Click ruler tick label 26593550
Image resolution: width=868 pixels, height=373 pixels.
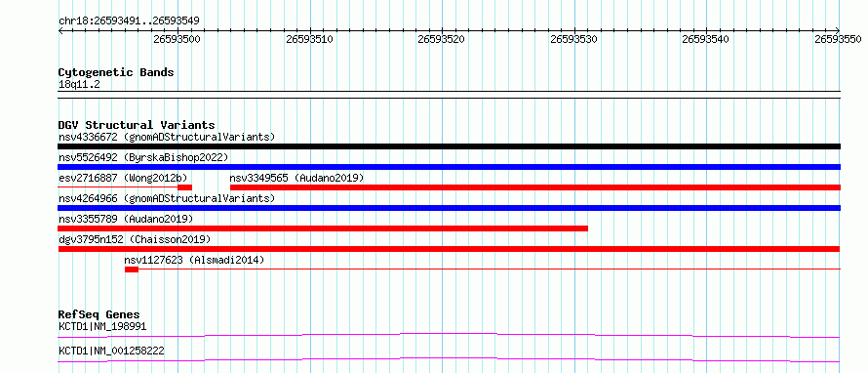[838, 39]
